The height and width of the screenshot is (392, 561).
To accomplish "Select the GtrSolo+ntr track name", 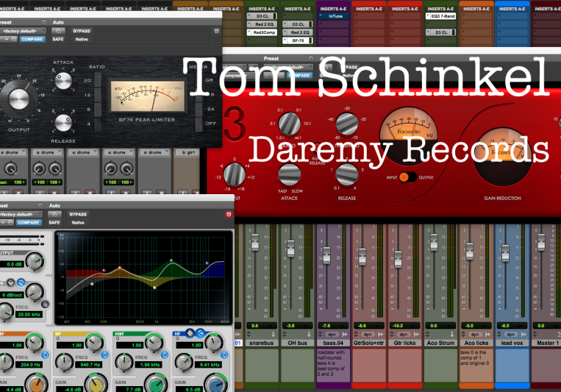I will click(x=369, y=343).
